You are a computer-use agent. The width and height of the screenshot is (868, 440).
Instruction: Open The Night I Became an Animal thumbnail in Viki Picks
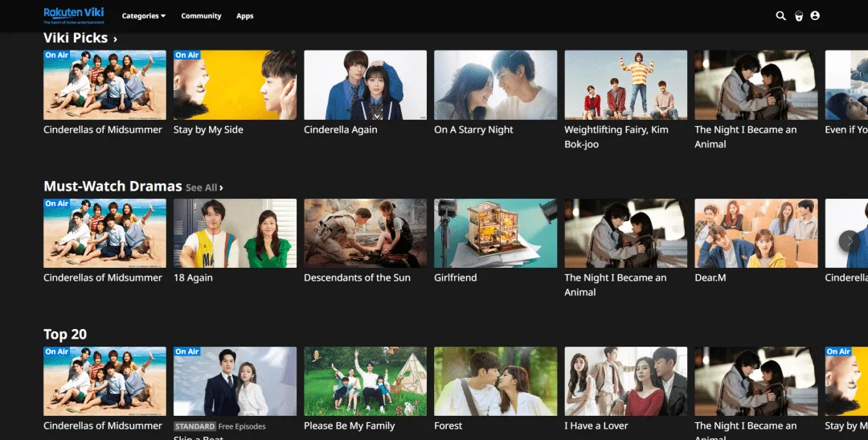click(756, 84)
